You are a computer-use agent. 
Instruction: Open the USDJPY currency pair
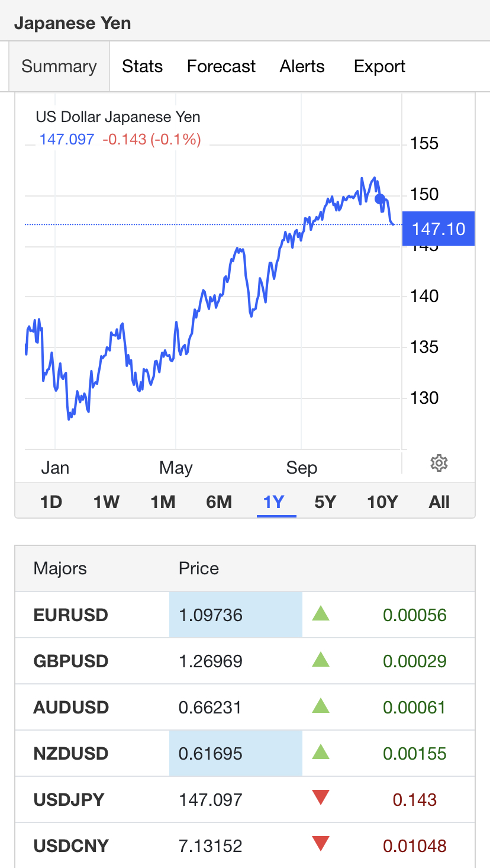[x=69, y=799]
